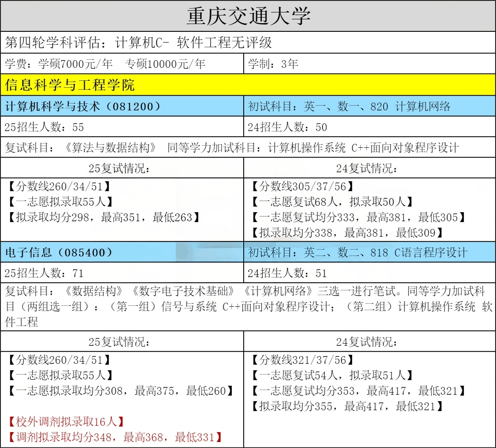Click the 818 C语言程序设计 exam subjects cell

tap(358, 252)
